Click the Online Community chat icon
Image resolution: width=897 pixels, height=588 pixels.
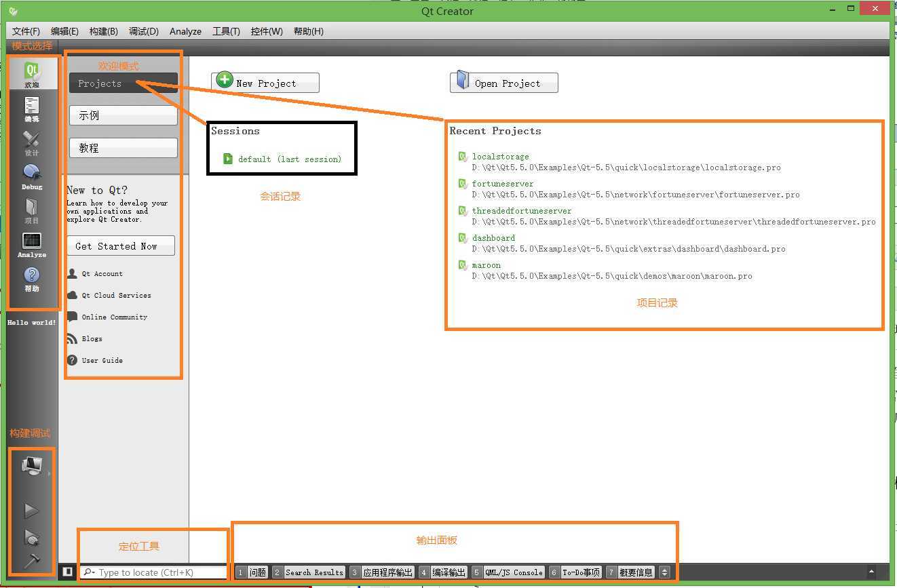(72, 317)
